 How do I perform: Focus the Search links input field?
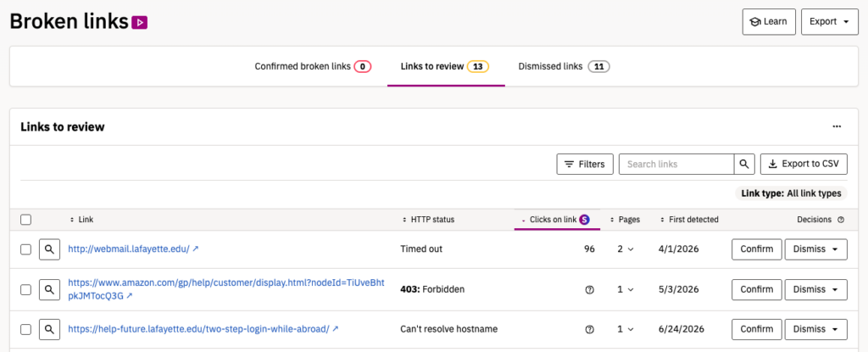point(676,164)
